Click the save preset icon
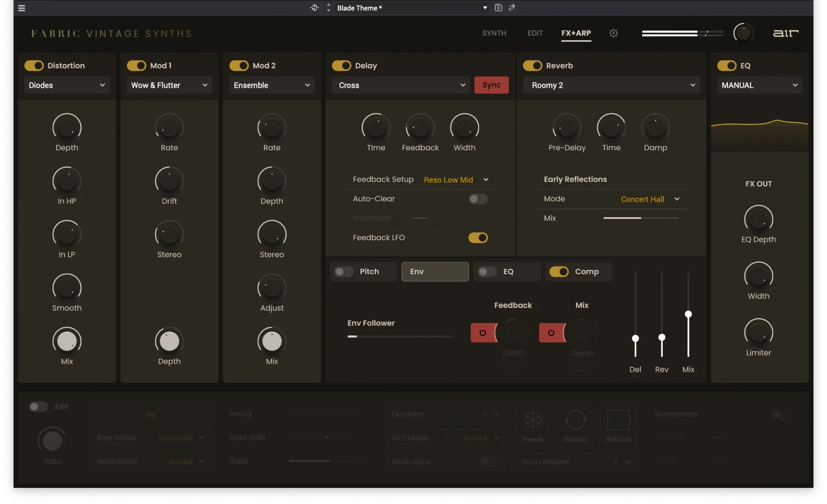 point(498,7)
